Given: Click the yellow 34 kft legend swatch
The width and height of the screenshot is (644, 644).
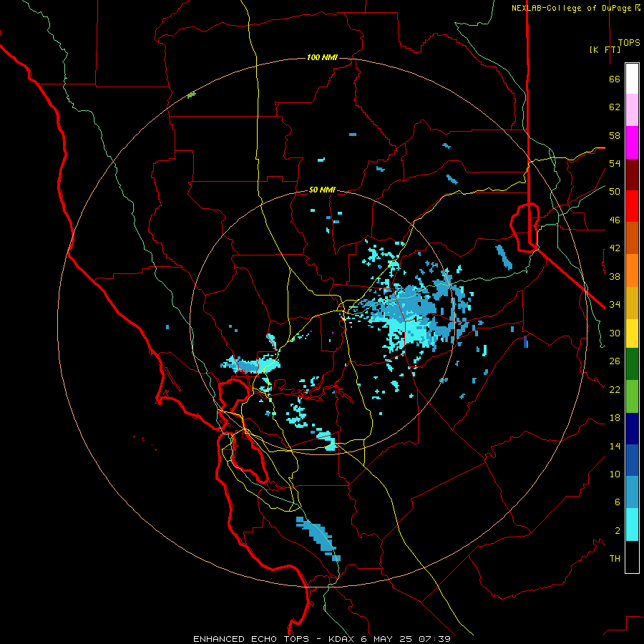Looking at the screenshot, I should pos(632,333).
